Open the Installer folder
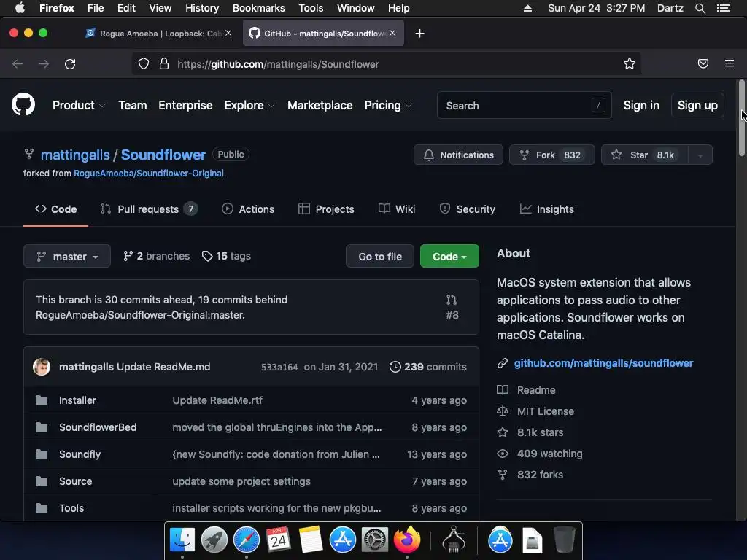Viewport: 747px width, 560px height. [77, 400]
